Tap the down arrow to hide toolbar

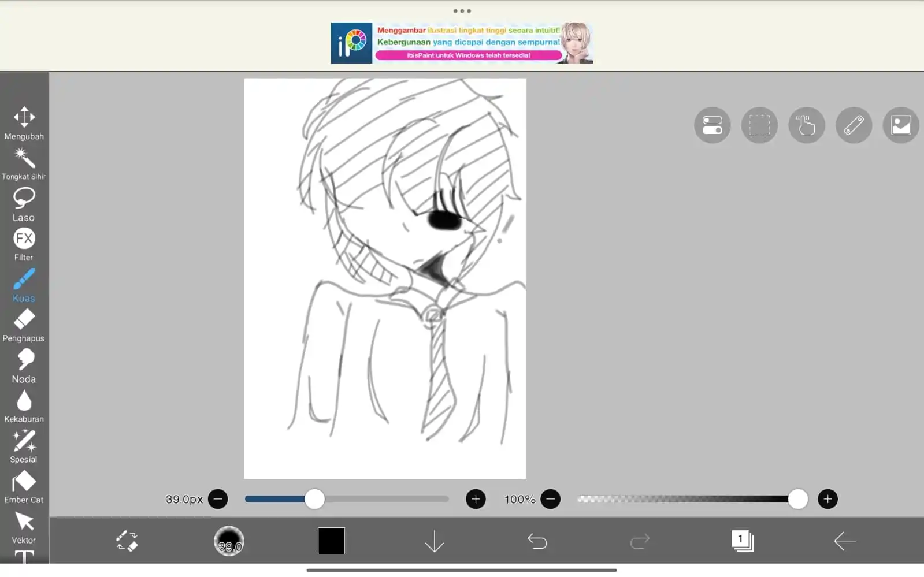[434, 541]
